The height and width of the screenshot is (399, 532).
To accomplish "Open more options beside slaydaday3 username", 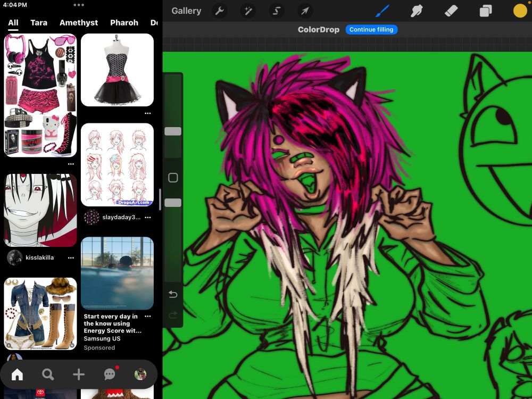I will tap(147, 217).
